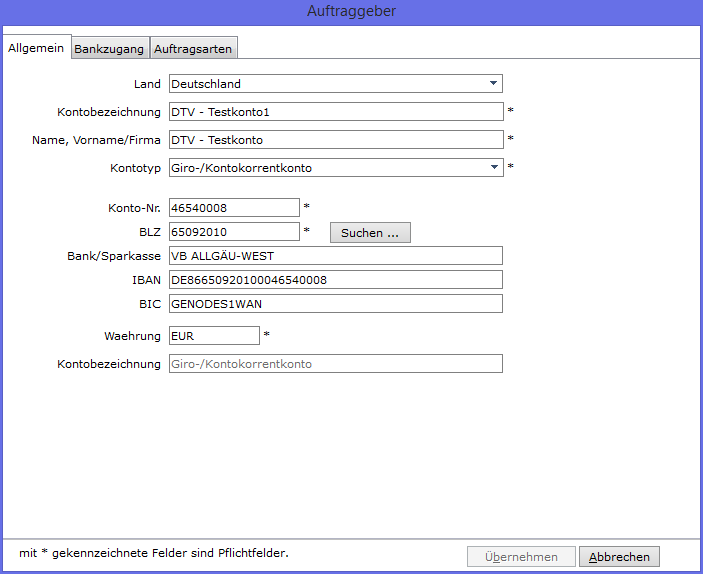Click the Waehrung label
703x574 pixels.
click(x=132, y=336)
